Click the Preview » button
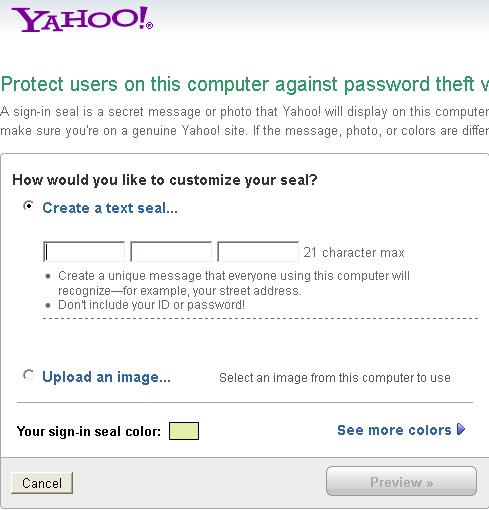 click(402, 481)
